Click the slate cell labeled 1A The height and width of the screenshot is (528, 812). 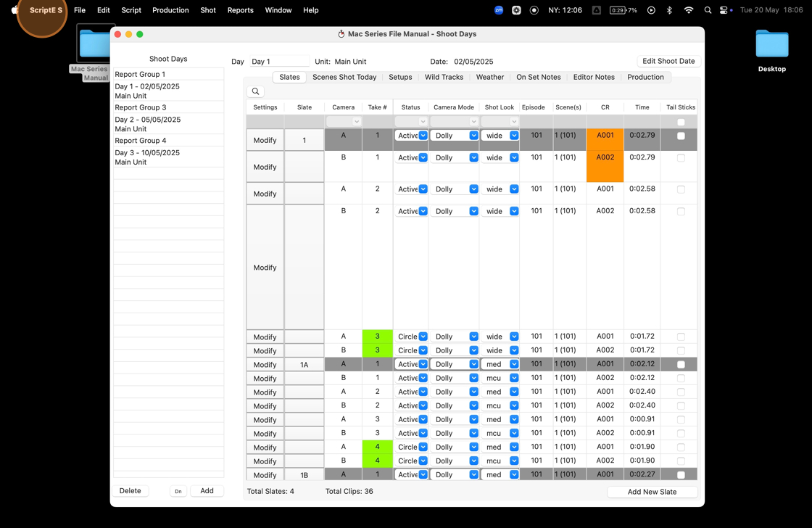(304, 365)
